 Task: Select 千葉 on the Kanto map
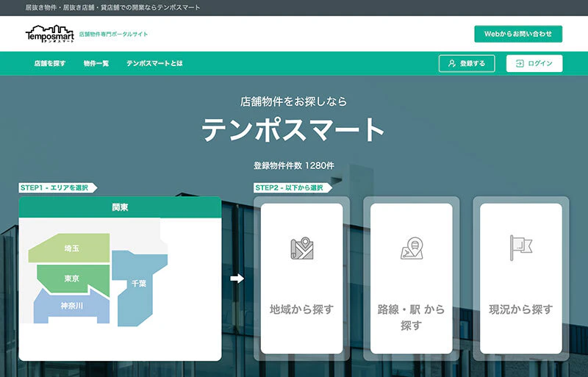point(138,284)
